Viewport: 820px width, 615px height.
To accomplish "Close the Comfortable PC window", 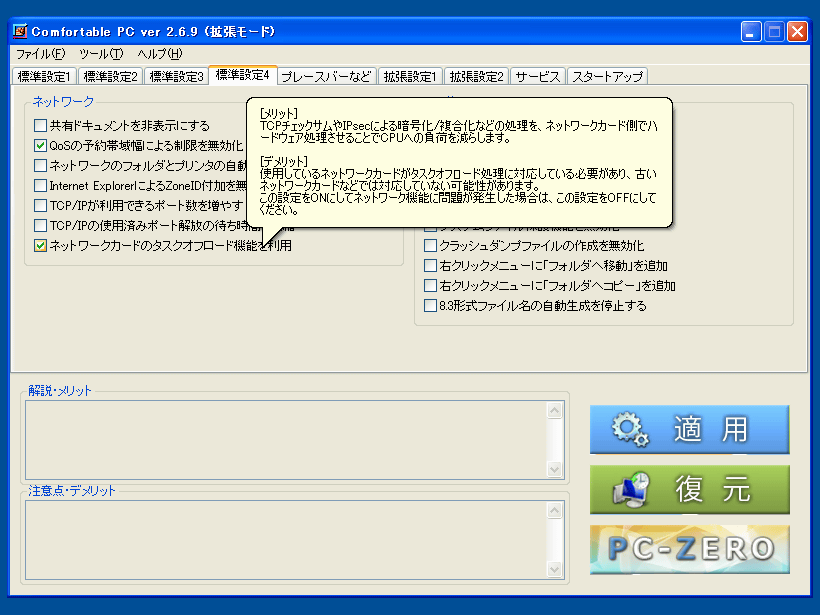I will 798,32.
